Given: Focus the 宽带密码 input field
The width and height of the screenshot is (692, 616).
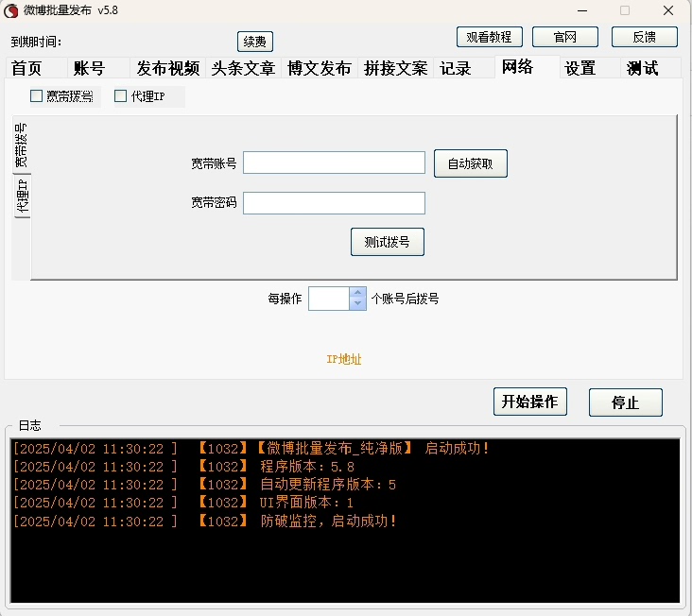Looking at the screenshot, I should pos(334,203).
